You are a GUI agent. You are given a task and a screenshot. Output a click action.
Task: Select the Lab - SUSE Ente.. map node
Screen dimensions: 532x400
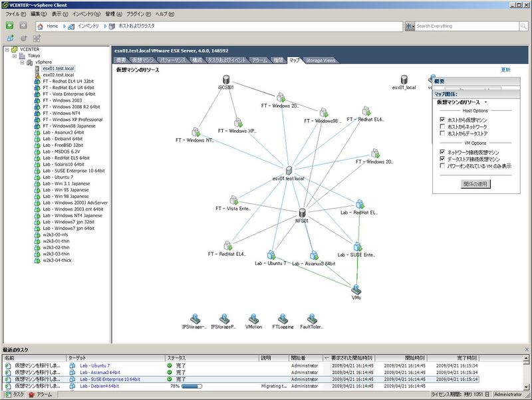coord(358,247)
